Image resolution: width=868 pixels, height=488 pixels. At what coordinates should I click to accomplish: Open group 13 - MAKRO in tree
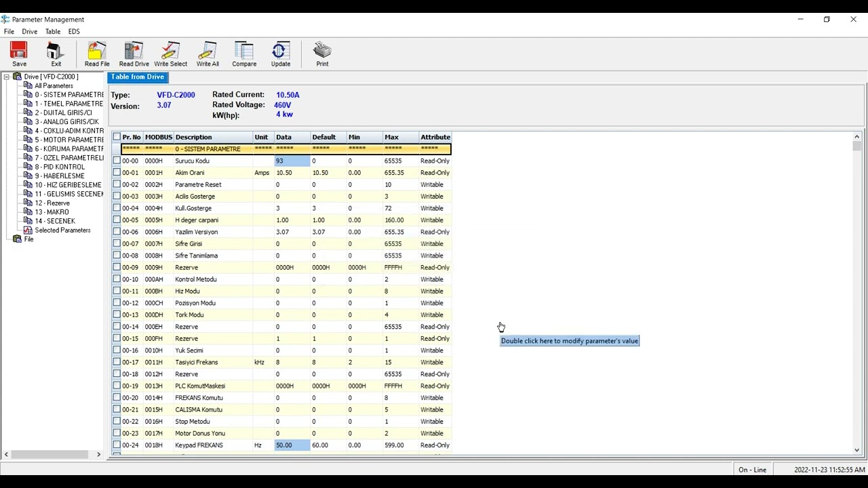[x=52, y=212]
